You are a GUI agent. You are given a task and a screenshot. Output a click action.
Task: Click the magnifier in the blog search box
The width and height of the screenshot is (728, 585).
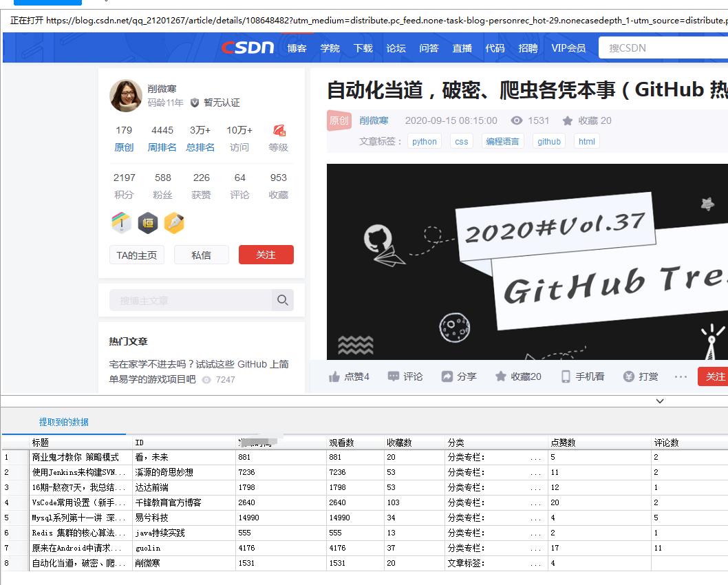pos(281,300)
